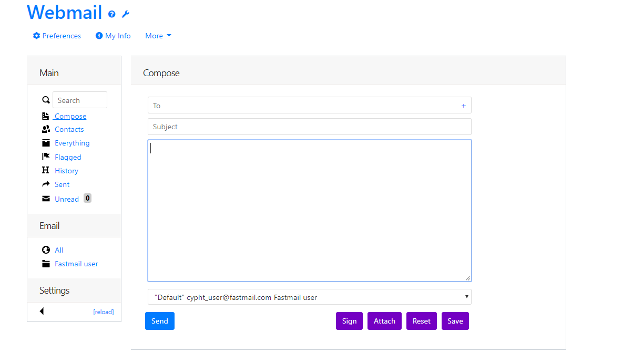This screenshot has height=364, width=633.
Task: Click the Send button
Action: point(160,321)
